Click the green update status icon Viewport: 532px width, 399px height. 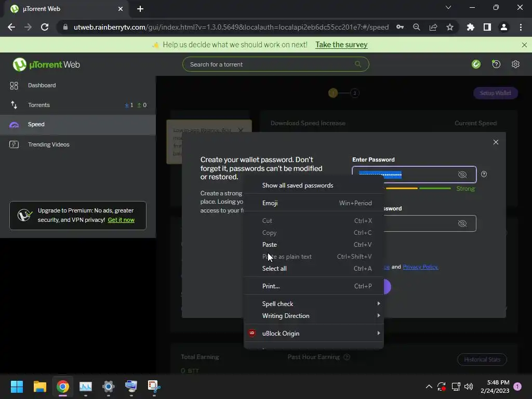pyautogui.click(x=476, y=64)
